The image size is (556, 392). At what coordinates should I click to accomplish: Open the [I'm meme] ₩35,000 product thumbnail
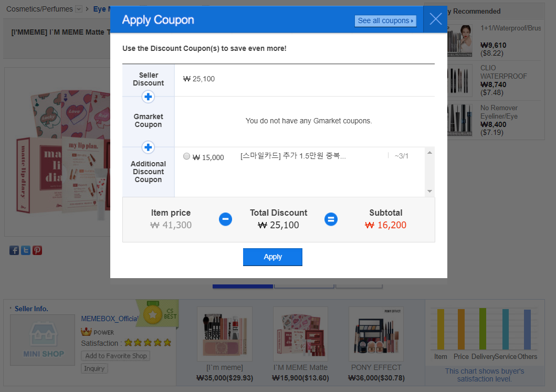(x=225, y=334)
